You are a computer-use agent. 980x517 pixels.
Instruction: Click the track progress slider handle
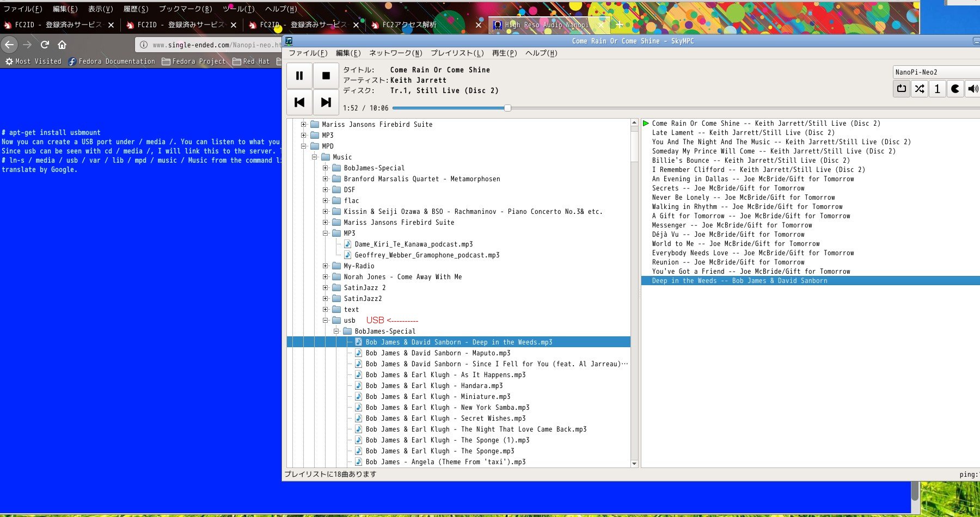click(x=507, y=108)
